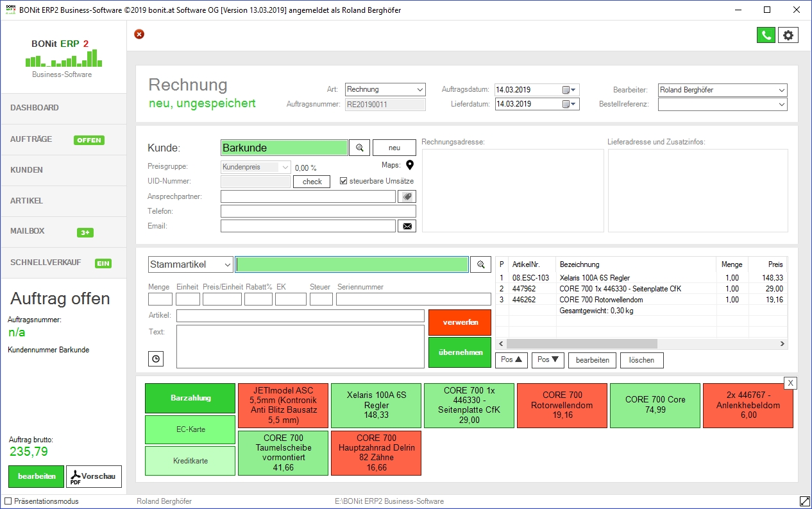This screenshot has width=812, height=509.
Task: Add Xelaris 100A 6S Regler tile
Action: pyautogui.click(x=376, y=406)
